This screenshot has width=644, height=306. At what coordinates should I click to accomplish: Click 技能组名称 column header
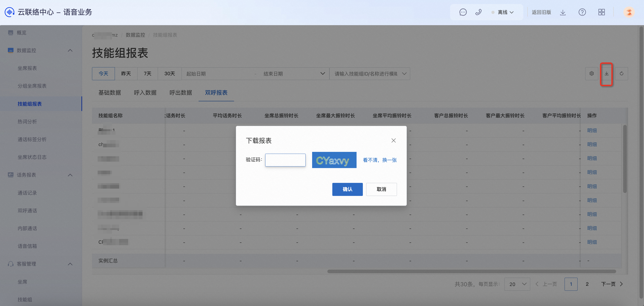(110, 115)
